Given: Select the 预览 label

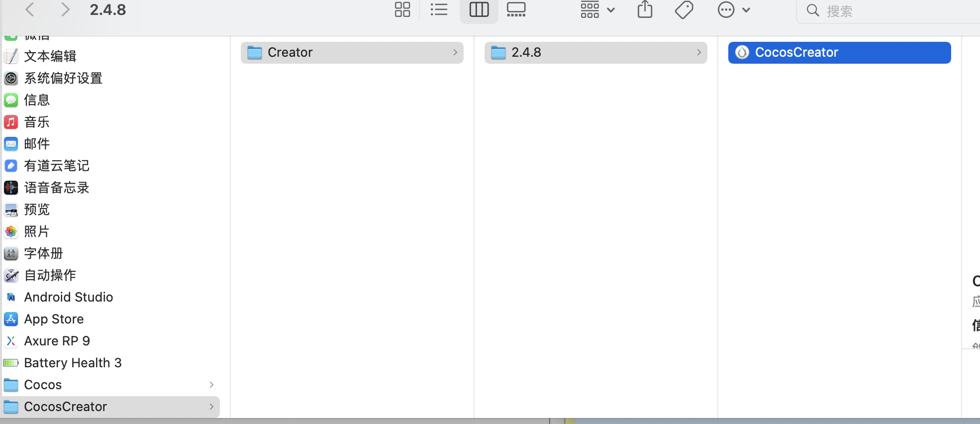Looking at the screenshot, I should (x=37, y=210).
